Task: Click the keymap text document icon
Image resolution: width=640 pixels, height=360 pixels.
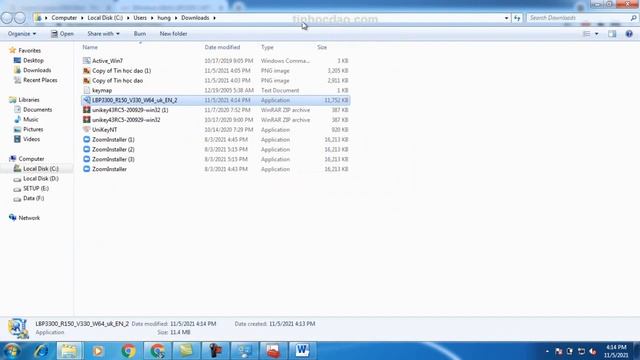Action: 87,90
